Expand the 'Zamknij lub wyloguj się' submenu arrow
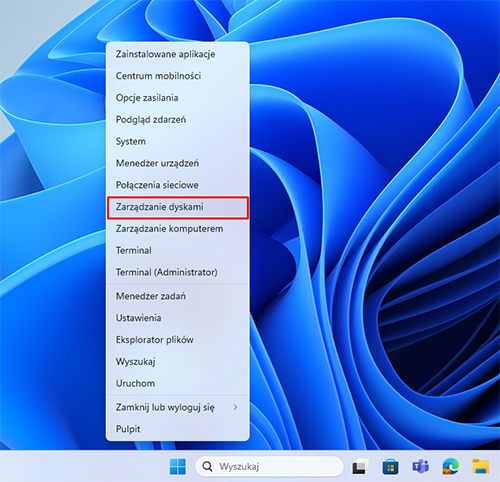 pos(235,407)
